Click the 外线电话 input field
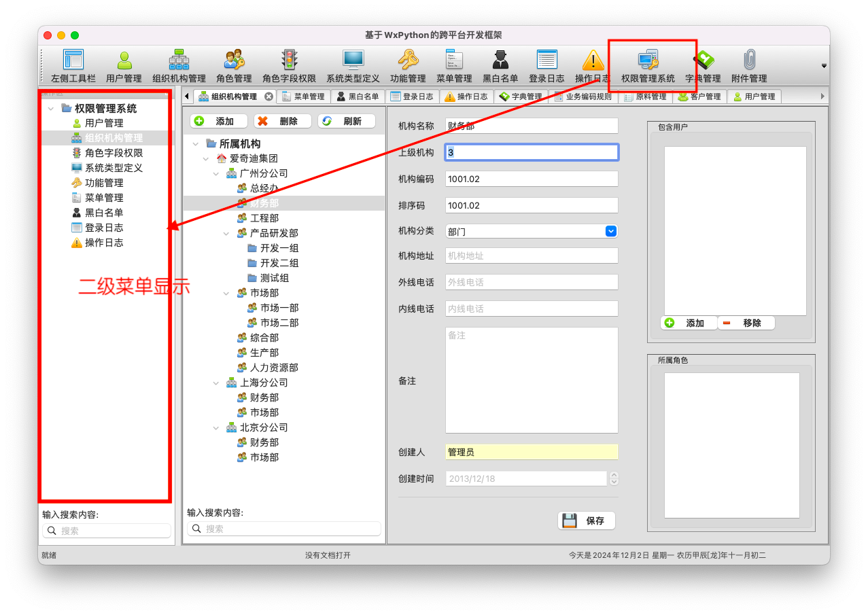868x615 pixels. 532,282
